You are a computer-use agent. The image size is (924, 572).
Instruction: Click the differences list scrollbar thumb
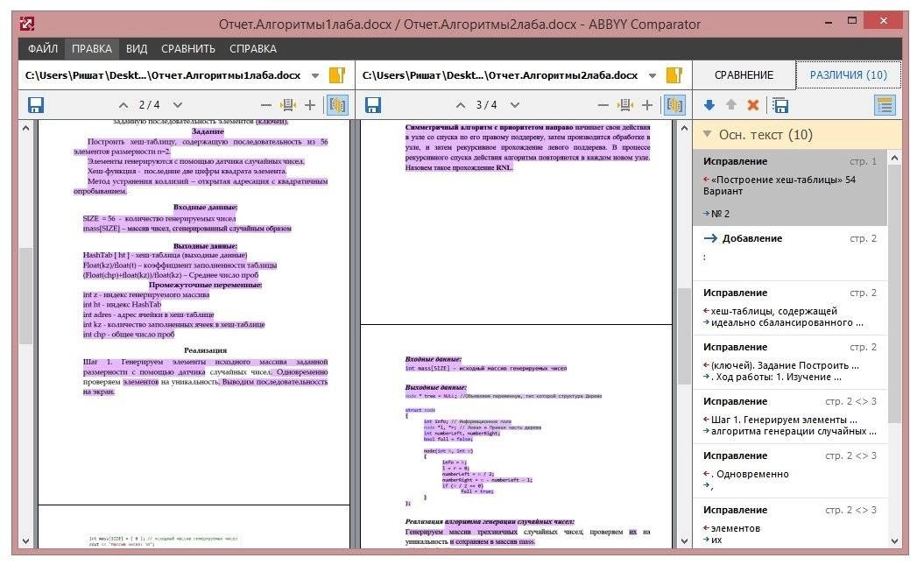894,293
